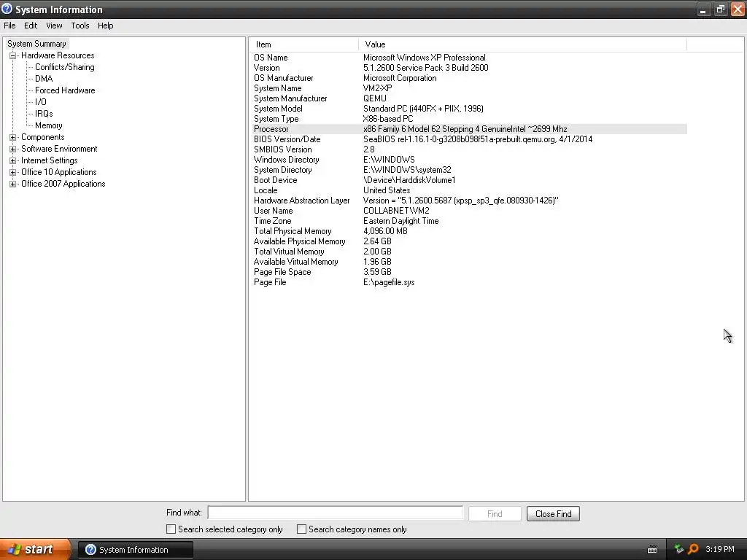The width and height of the screenshot is (747, 560).
Task: Select the highlighted Processor row
Action: point(469,129)
